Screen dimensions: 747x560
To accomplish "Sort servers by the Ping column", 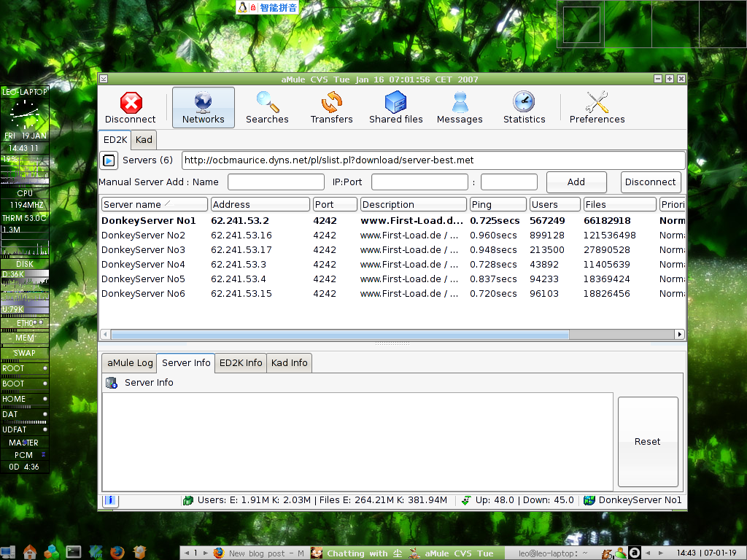I will (498, 204).
